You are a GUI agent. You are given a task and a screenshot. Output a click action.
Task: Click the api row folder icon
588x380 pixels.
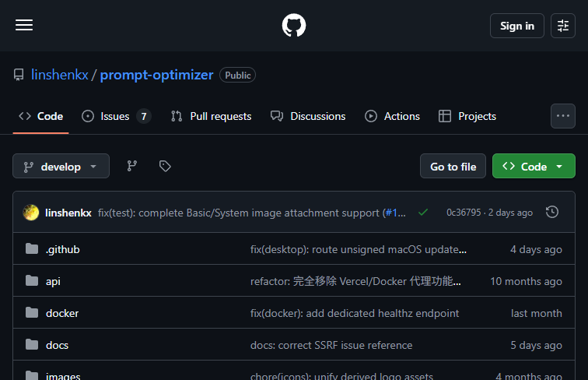(x=32, y=280)
